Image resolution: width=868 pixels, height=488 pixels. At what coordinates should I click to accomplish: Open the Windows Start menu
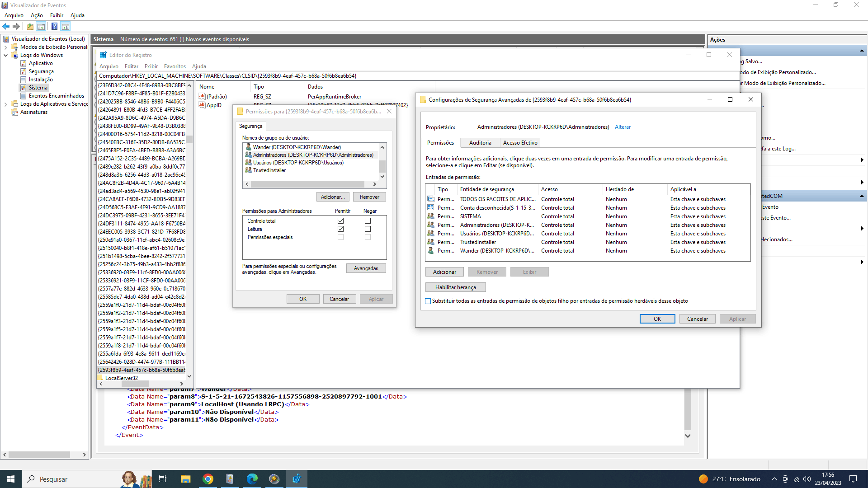tap(11, 479)
